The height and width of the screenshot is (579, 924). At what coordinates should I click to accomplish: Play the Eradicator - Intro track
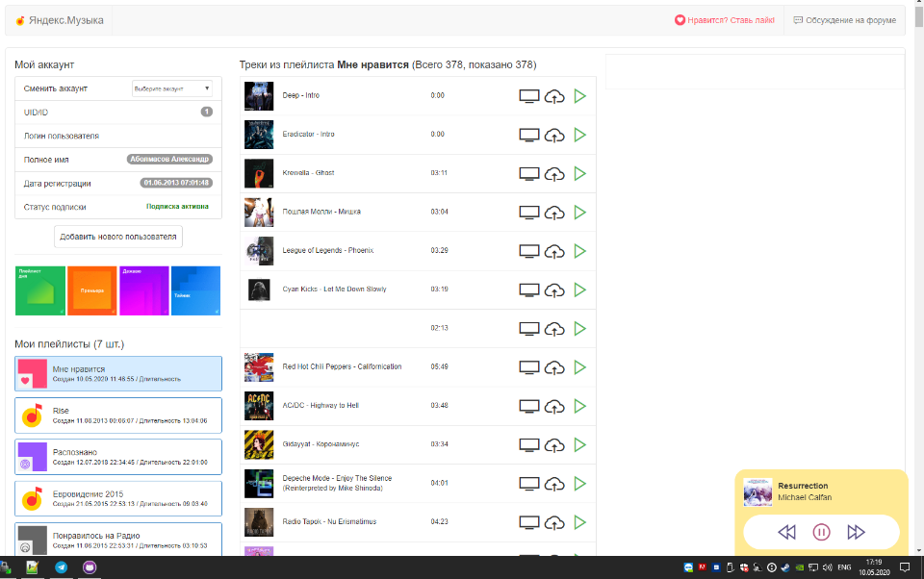coord(579,135)
